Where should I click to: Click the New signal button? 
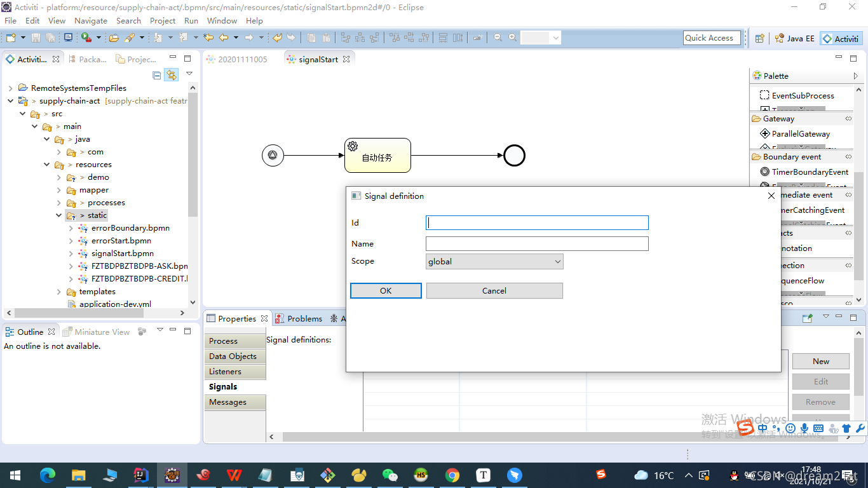point(820,361)
